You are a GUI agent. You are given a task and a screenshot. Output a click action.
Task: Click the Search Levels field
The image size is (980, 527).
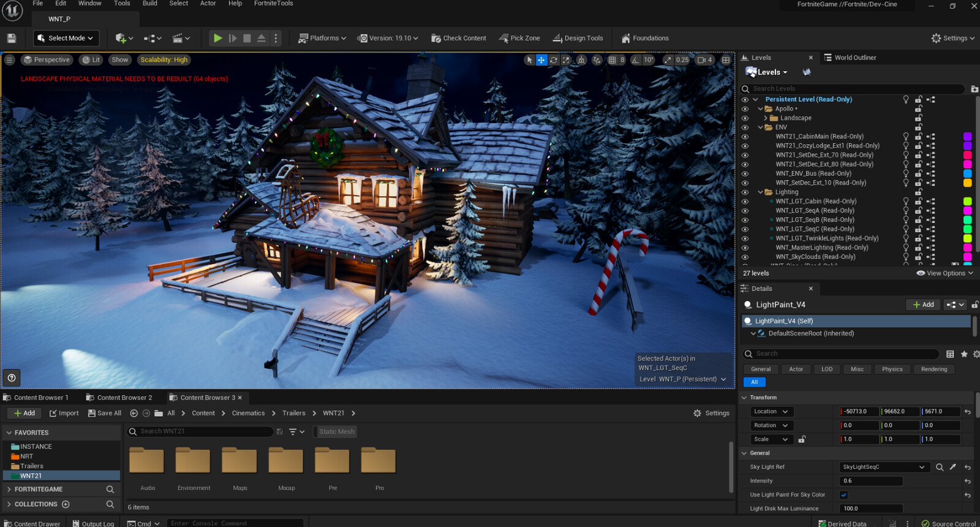pos(853,89)
